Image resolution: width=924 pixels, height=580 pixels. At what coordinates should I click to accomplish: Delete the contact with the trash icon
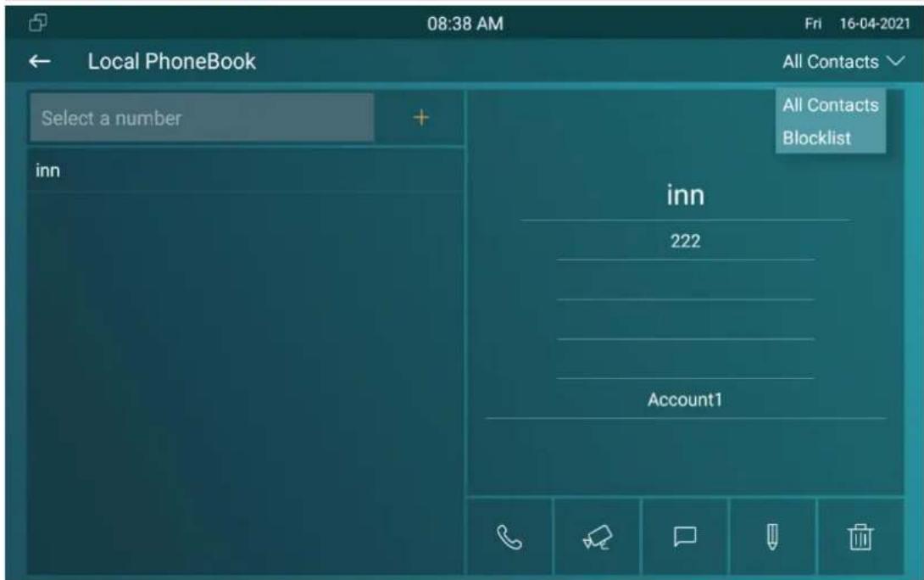coord(860,537)
